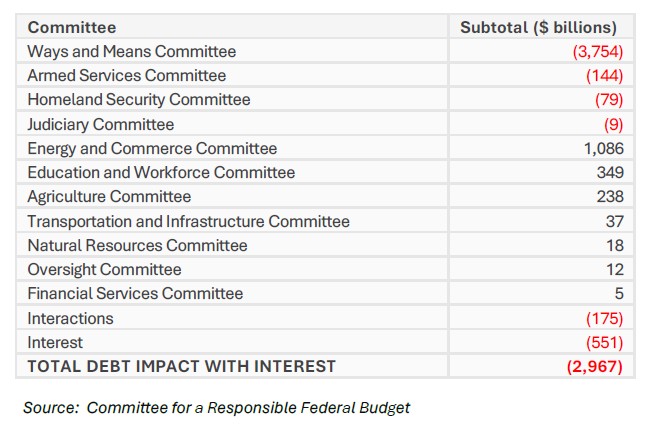Click the Homeland Security Committee row label
Screen dimensions: 650x430
coord(139,100)
